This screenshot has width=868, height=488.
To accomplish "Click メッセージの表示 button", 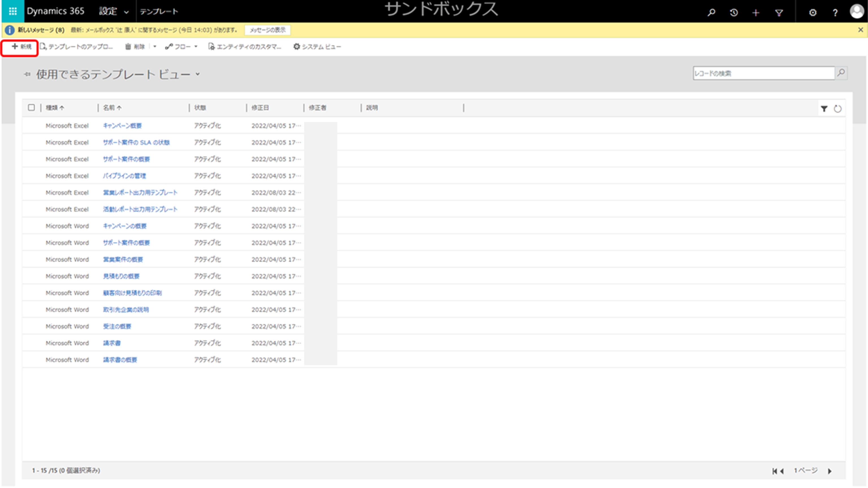I will [x=268, y=30].
